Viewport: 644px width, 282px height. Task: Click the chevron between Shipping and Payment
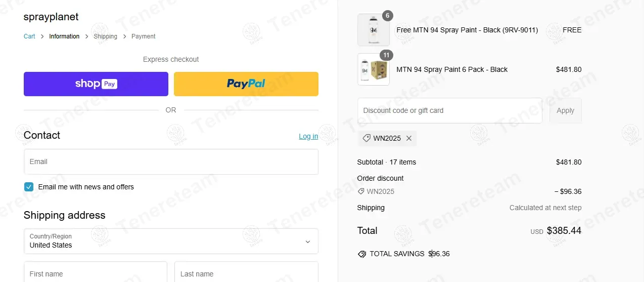124,36
